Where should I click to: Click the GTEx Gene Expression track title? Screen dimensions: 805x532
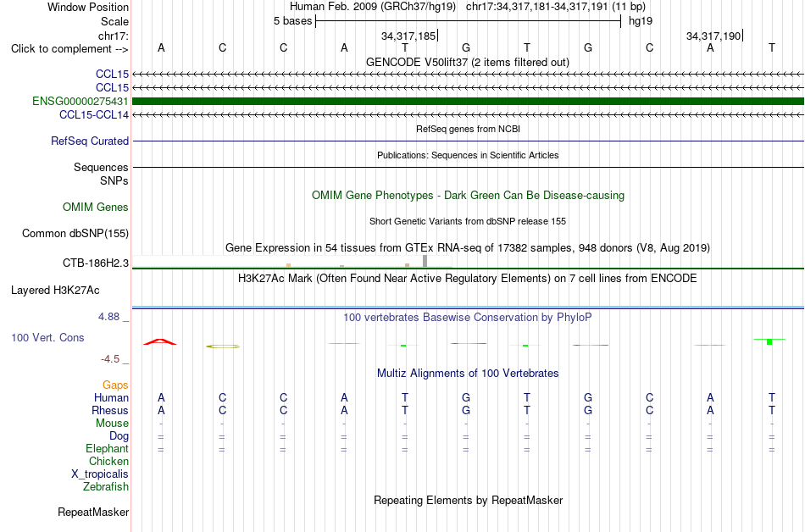tap(468, 248)
